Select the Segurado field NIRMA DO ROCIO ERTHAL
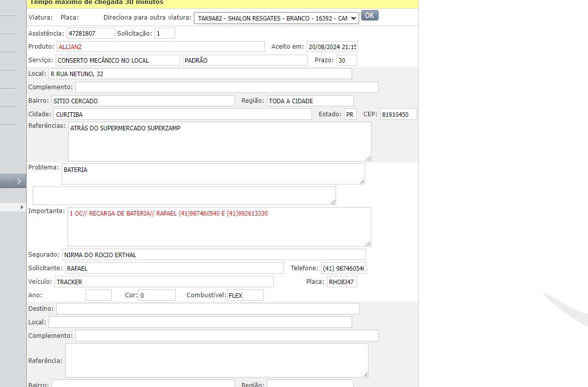Screen dimensions: 588x387 (x=214, y=255)
